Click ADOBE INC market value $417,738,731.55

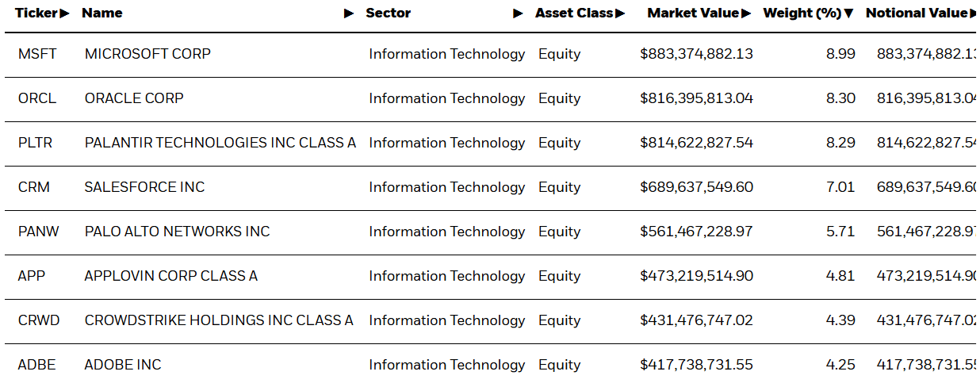click(696, 365)
